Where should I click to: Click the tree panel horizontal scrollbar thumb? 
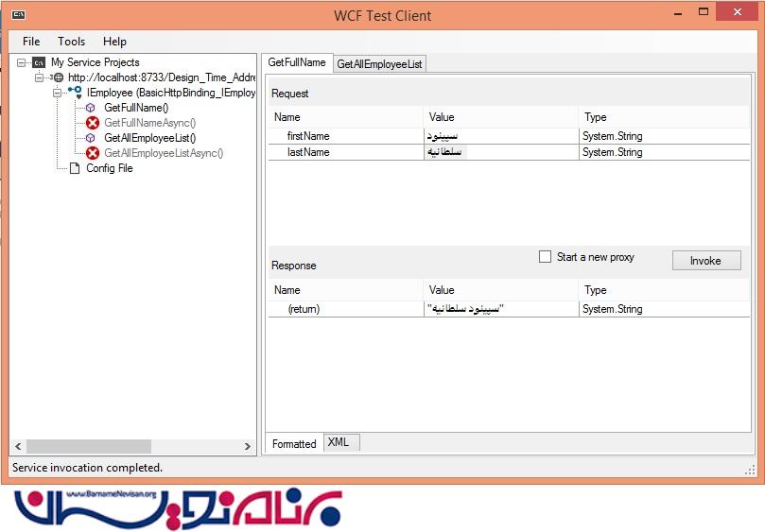[89, 446]
